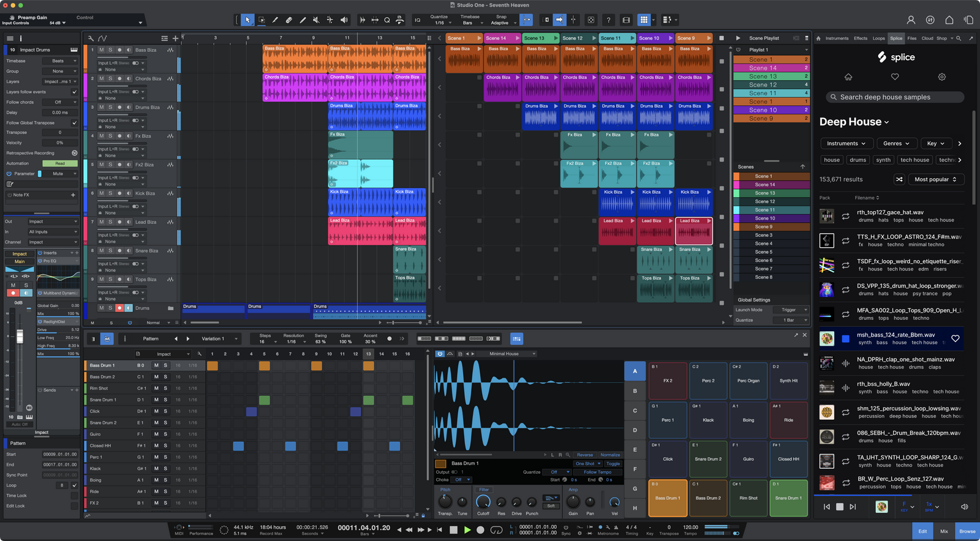Toggle Follow Global Transpose checkbox
The width and height of the screenshot is (980, 541).
75,122
